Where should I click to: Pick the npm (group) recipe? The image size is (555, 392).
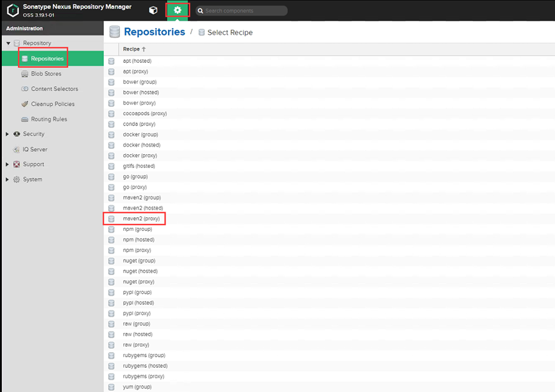(x=137, y=229)
